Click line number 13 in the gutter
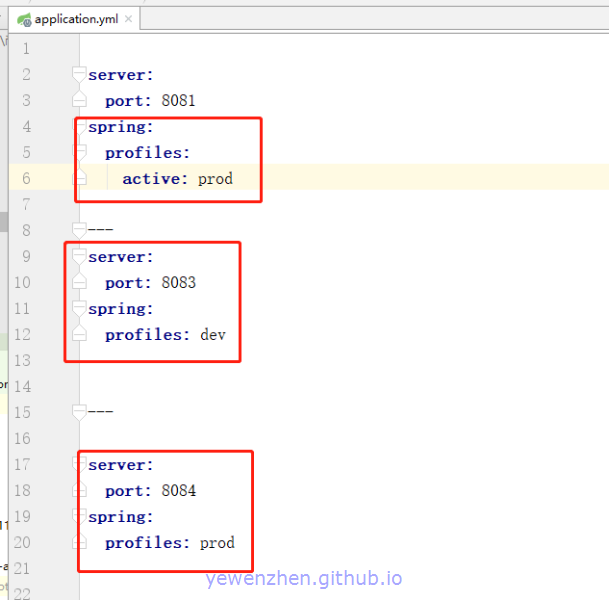The width and height of the screenshot is (609, 600). tap(22, 361)
